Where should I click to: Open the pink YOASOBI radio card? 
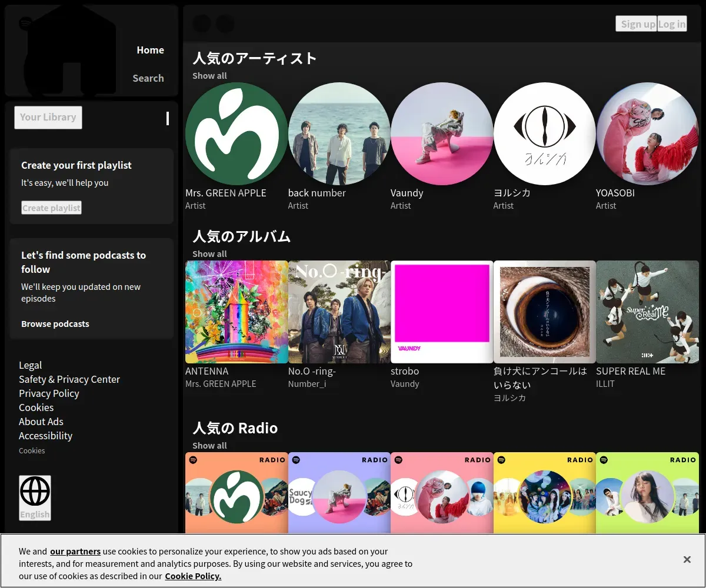click(442, 493)
